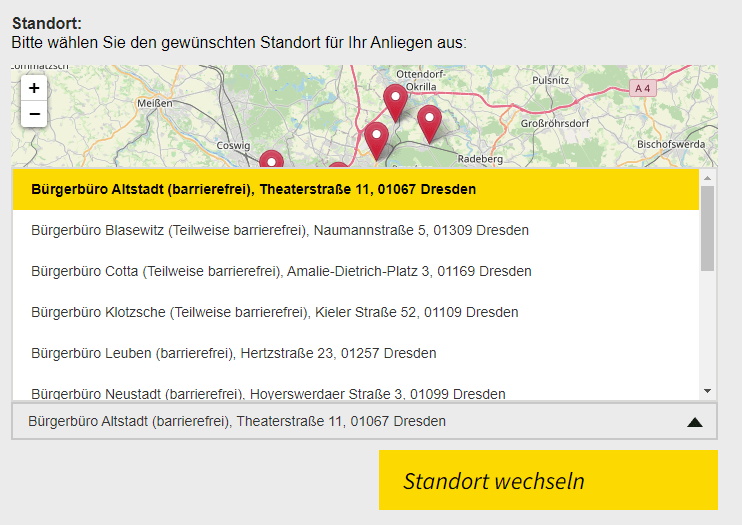This screenshot has width=742, height=525.
Task: Zoom out on the map
Action: point(34,114)
